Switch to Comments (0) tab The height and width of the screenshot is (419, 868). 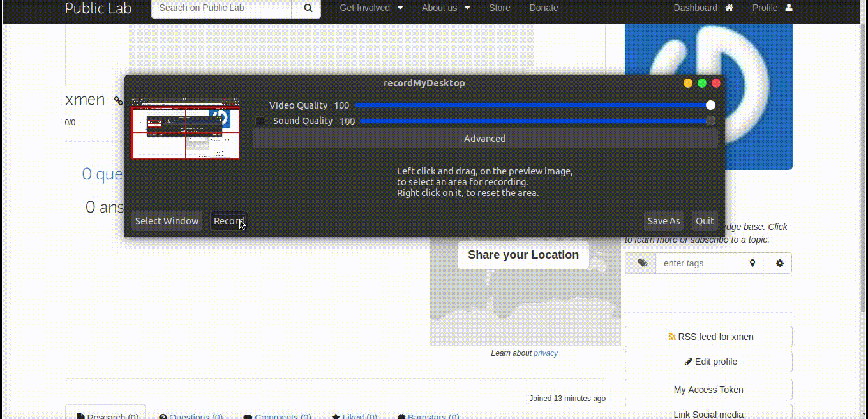(x=277, y=415)
